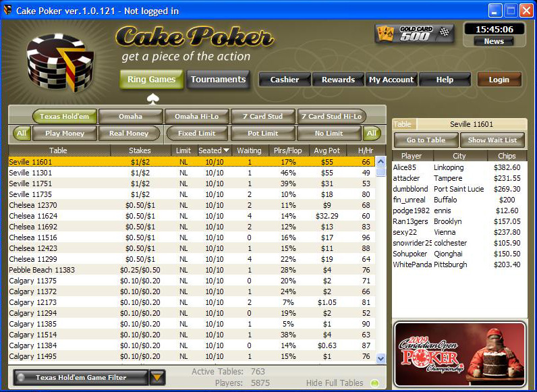This screenshot has width=537, height=392.
Task: Select the 7 Card Stud game type
Action: (x=263, y=117)
